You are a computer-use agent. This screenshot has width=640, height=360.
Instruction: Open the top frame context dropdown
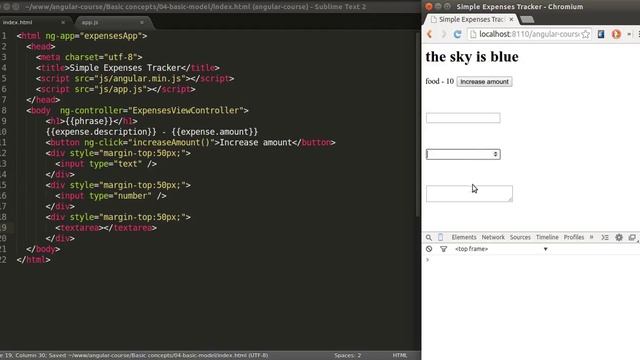coord(501,249)
